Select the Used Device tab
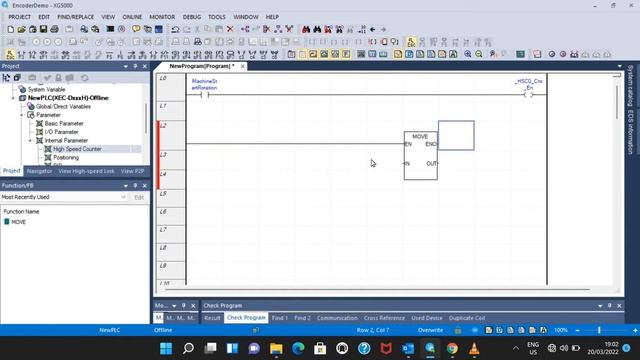This screenshot has height=360, width=640. [427, 318]
